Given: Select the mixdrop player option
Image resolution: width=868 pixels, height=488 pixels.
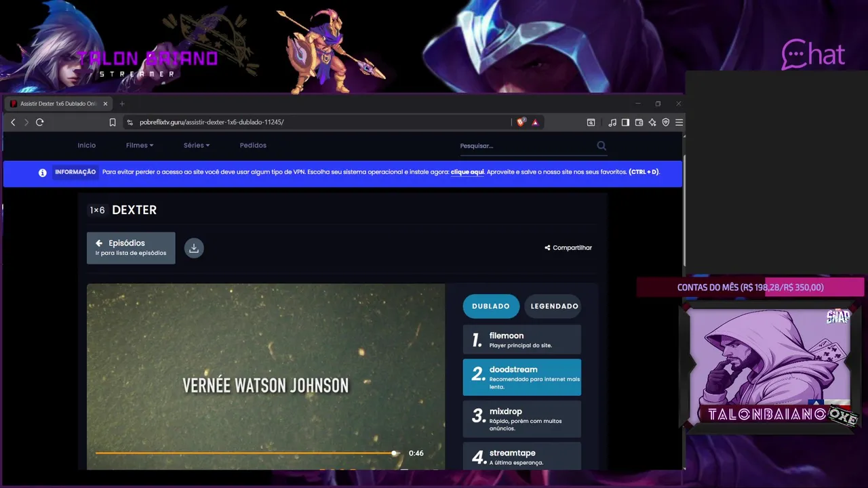Looking at the screenshot, I should [x=522, y=419].
